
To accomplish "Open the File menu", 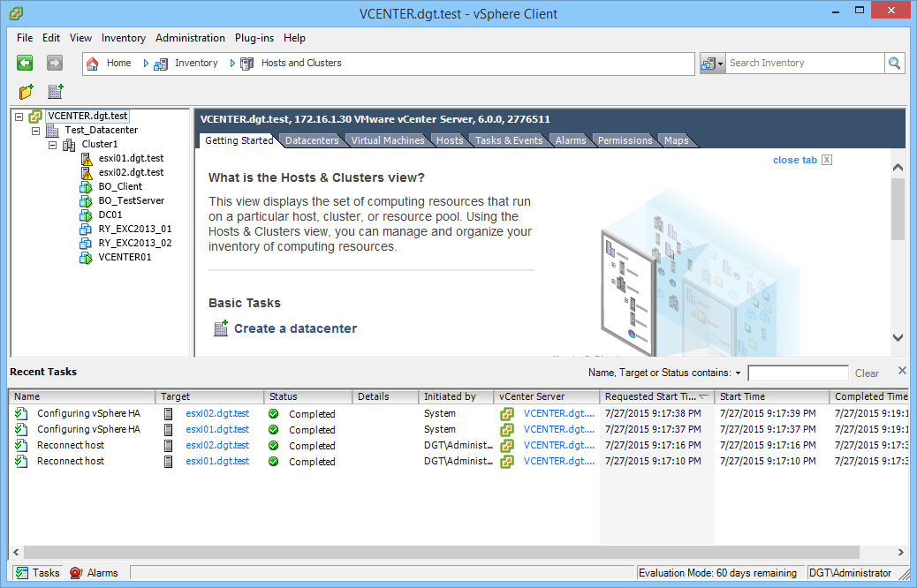I will pyautogui.click(x=25, y=38).
